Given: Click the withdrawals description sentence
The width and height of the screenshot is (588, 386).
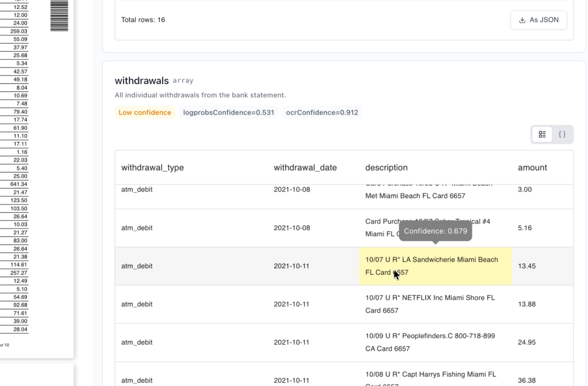Looking at the screenshot, I should pyautogui.click(x=200, y=95).
